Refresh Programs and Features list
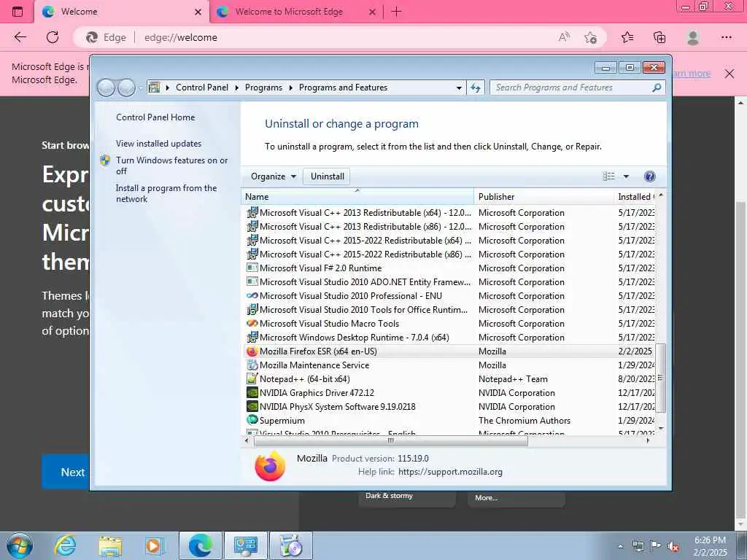 click(476, 87)
